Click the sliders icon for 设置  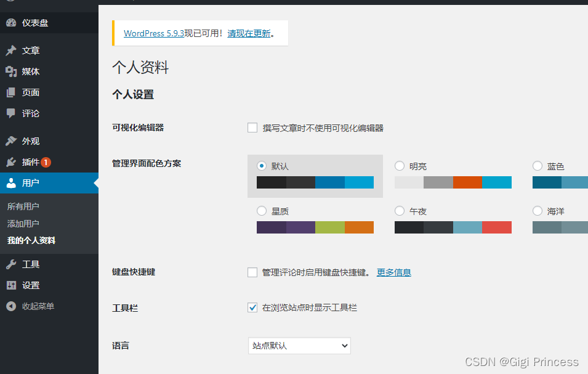click(x=11, y=285)
